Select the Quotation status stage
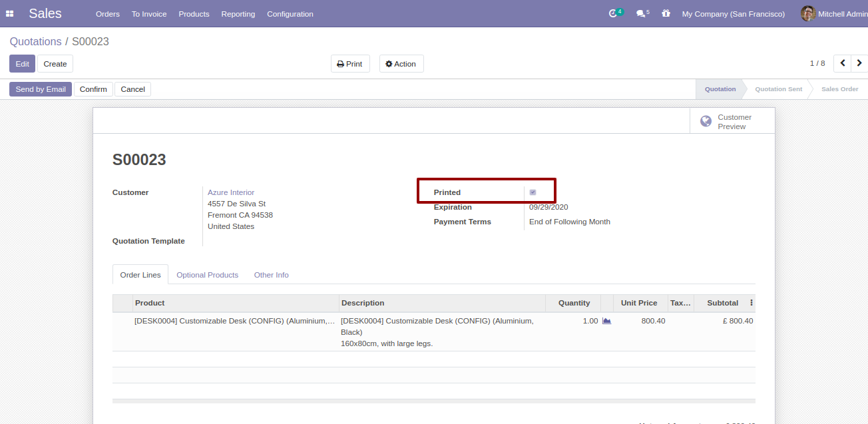Image resolution: width=868 pixels, height=424 pixels. 720,89
